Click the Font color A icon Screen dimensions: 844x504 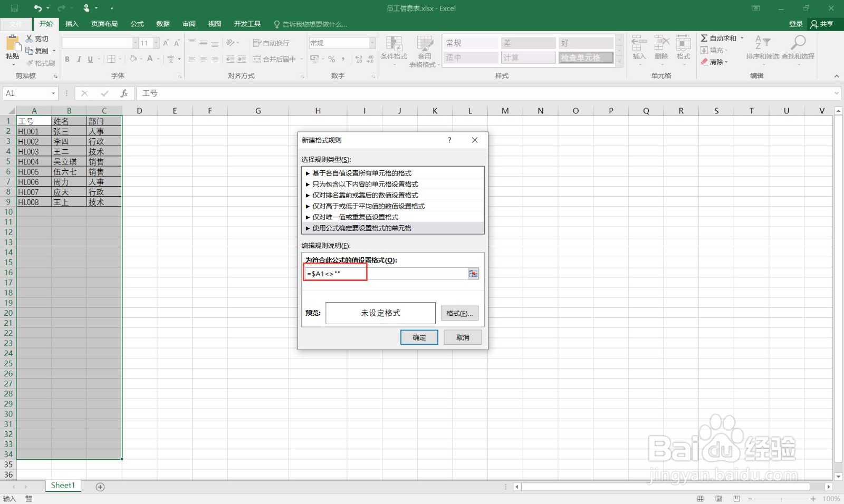[x=150, y=59]
